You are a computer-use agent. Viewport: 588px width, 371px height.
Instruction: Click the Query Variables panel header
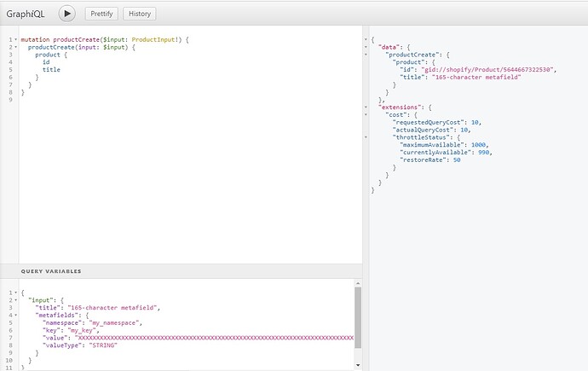pos(182,271)
